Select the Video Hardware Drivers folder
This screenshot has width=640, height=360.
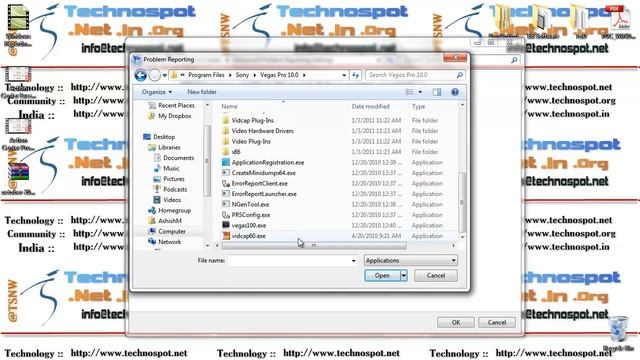[x=262, y=131]
